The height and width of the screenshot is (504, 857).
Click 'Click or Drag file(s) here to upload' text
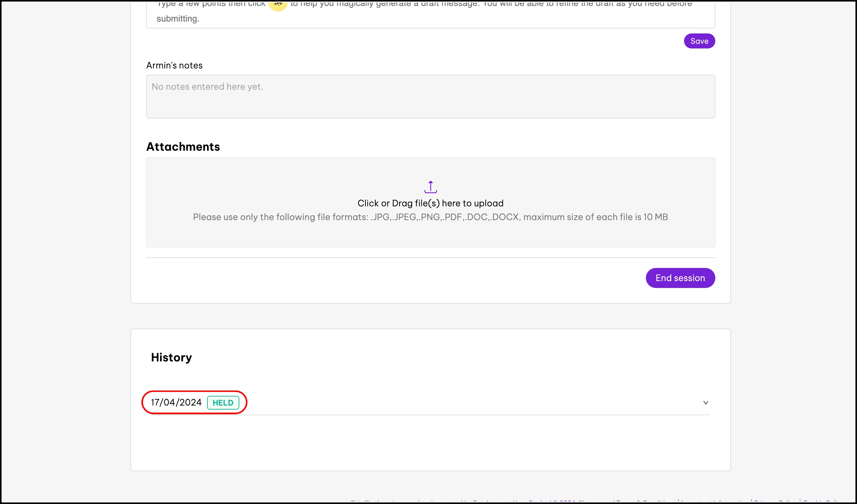pos(430,203)
